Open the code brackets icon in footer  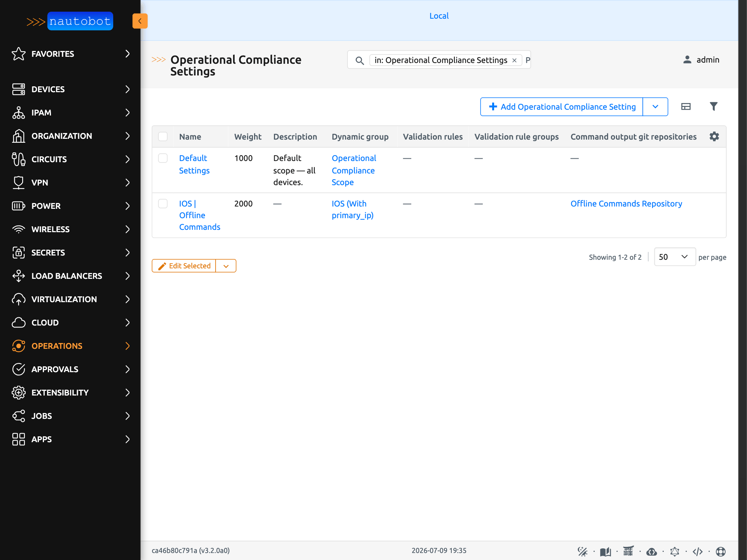pos(698,551)
